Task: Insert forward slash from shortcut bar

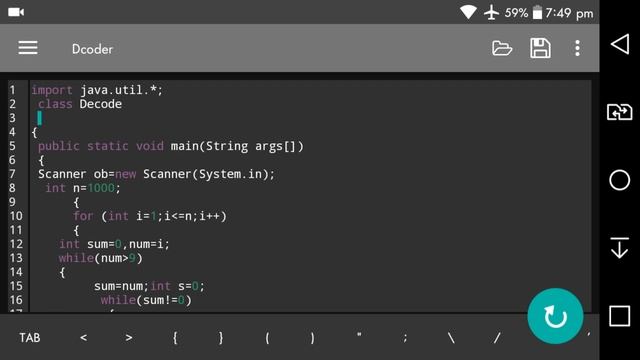Action: pos(497,338)
